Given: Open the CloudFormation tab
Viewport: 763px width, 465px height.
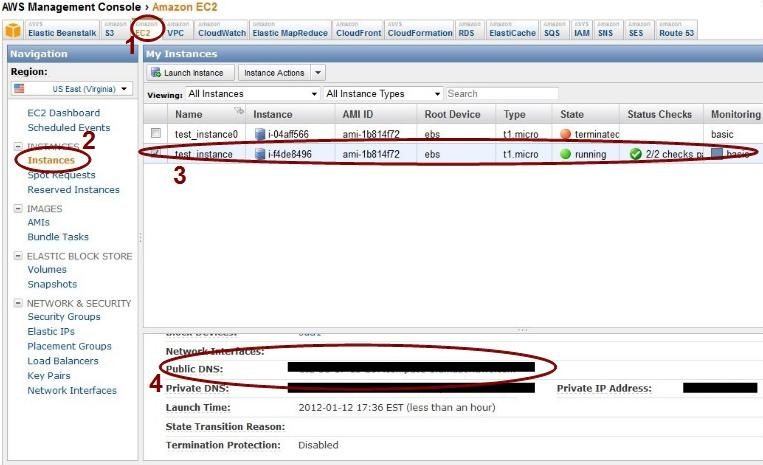Looking at the screenshot, I should (x=419, y=30).
